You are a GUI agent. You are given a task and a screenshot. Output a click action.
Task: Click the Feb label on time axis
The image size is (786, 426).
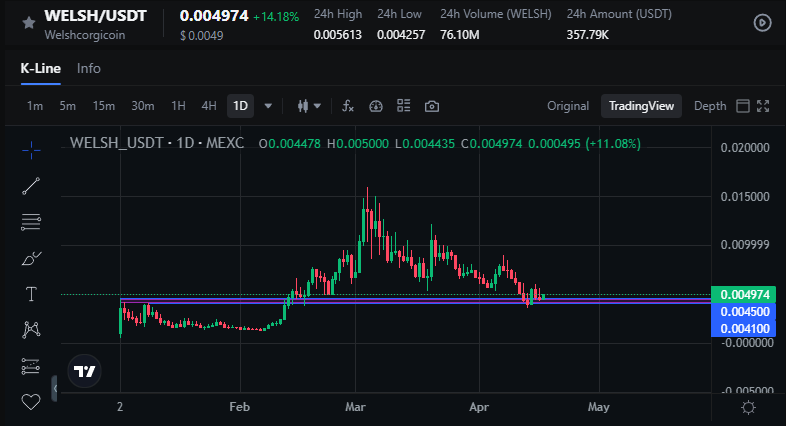click(240, 406)
